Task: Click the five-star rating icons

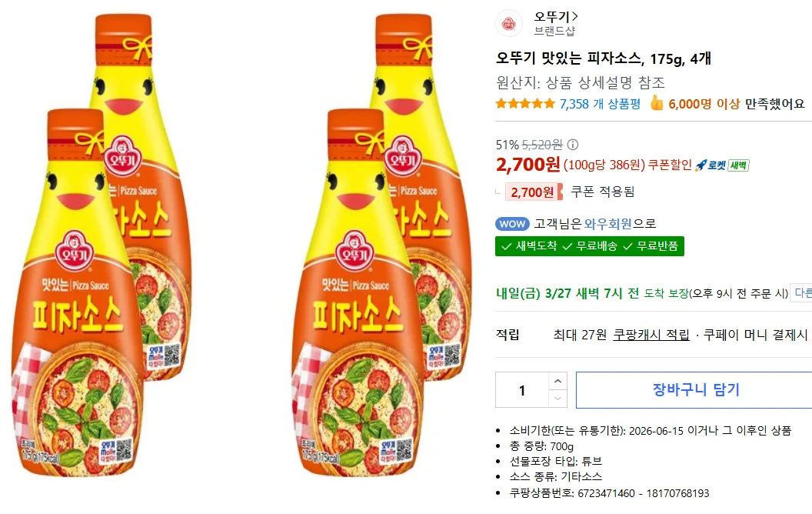Action: 525,104
